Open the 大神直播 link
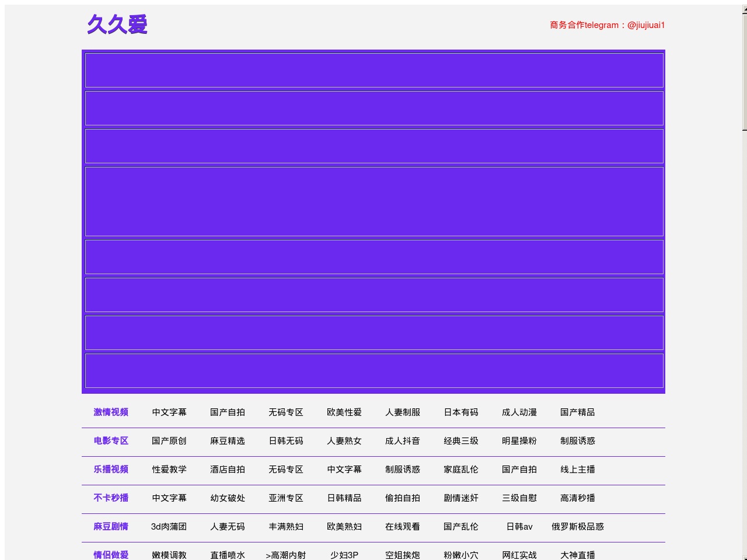 pos(578,555)
